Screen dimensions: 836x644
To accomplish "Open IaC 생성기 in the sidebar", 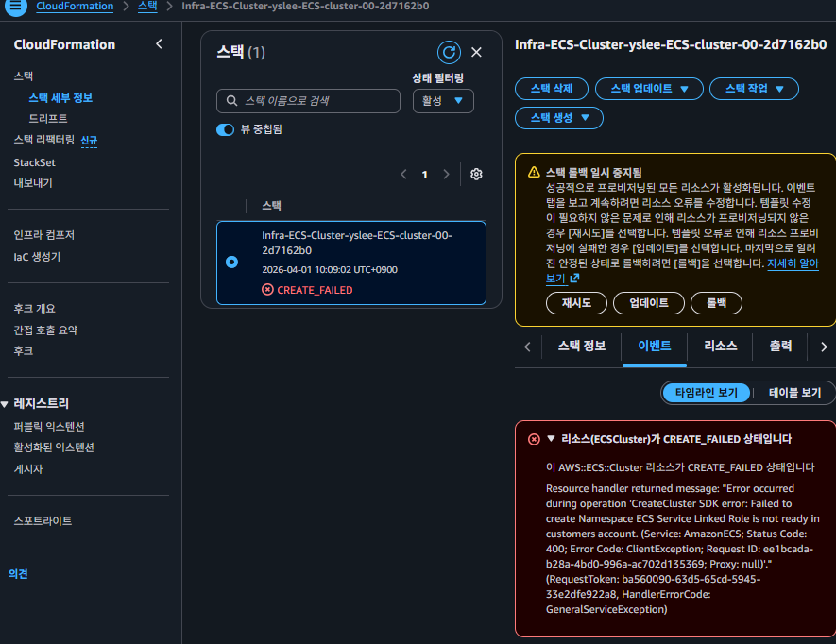I will click(x=38, y=257).
